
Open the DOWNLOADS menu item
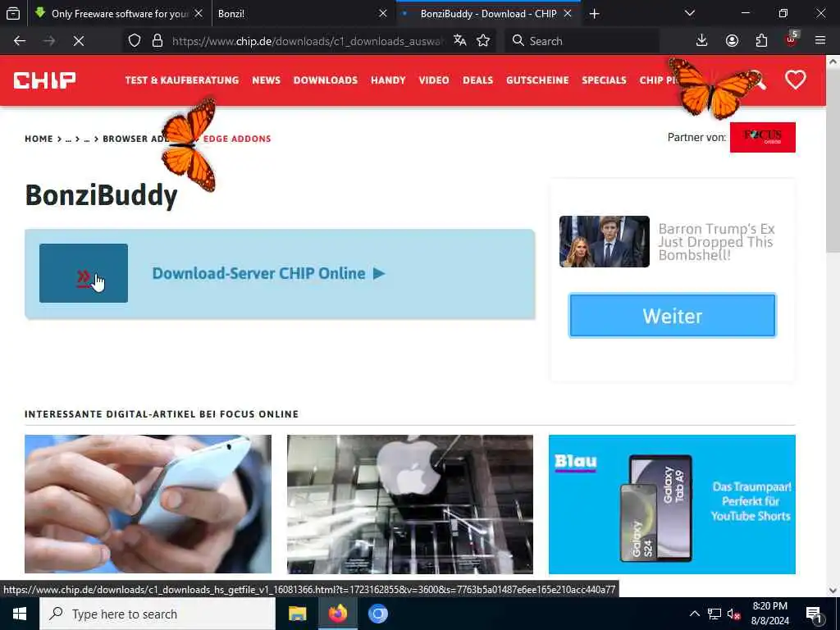pyautogui.click(x=325, y=80)
